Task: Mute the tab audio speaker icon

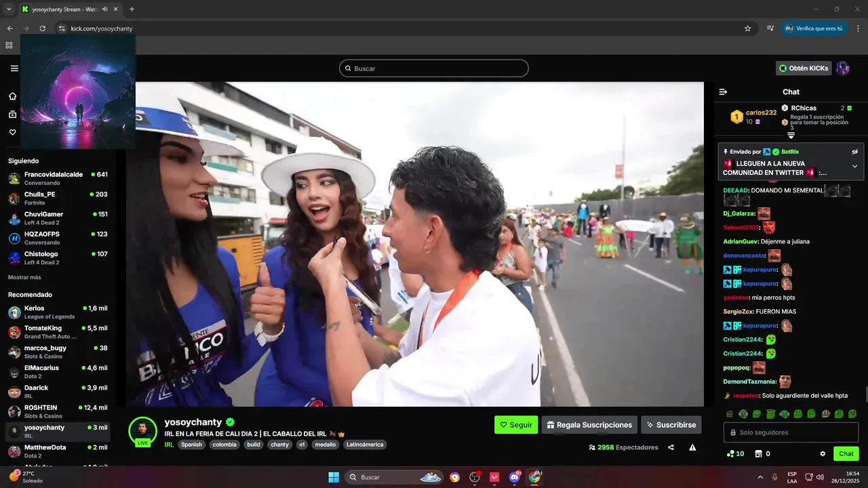Action: 104,9
